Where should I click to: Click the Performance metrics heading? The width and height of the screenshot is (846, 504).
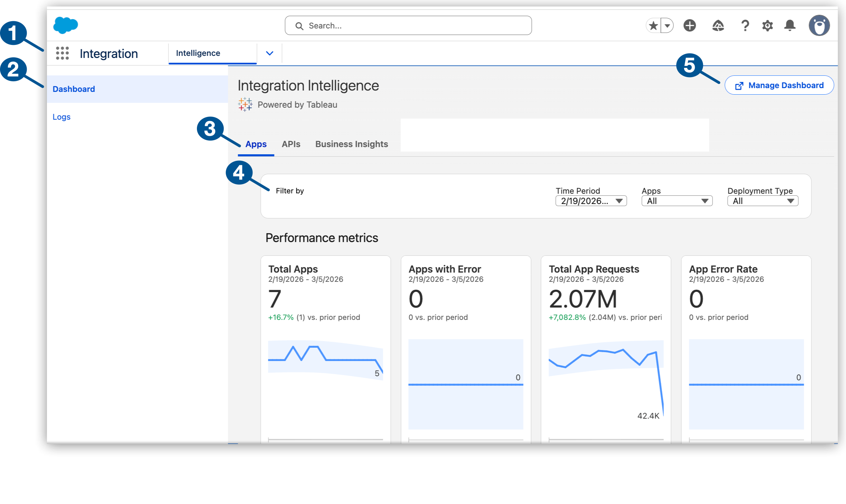pyautogui.click(x=321, y=238)
